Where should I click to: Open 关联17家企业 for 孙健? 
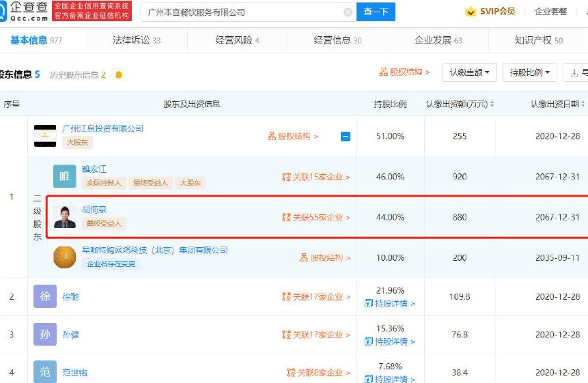pos(316,335)
